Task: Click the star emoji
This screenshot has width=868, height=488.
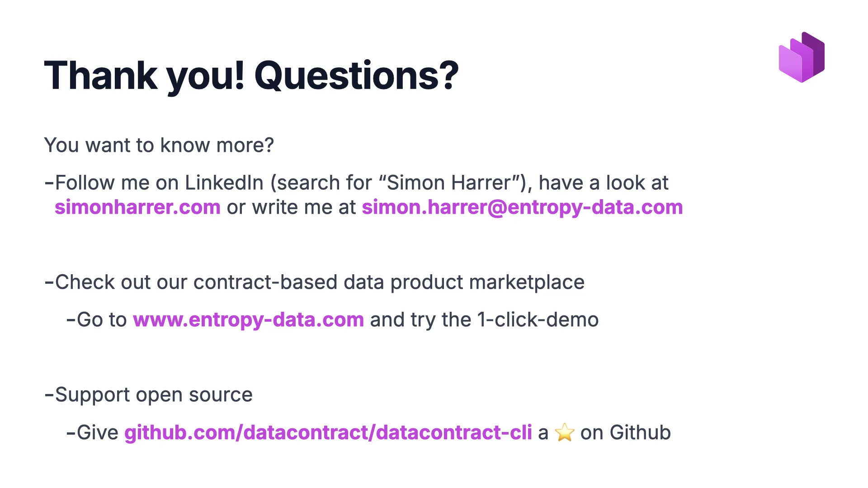Action: (x=565, y=432)
